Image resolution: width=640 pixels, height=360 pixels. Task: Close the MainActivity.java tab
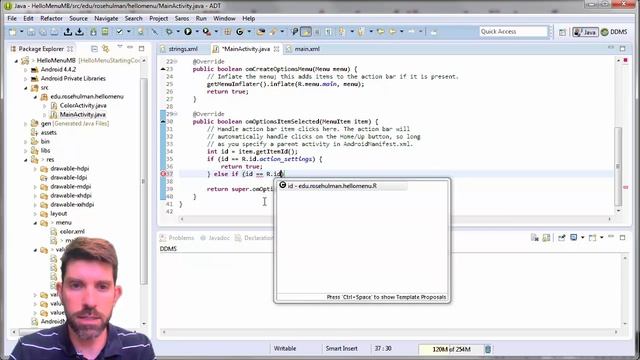tap(276, 49)
